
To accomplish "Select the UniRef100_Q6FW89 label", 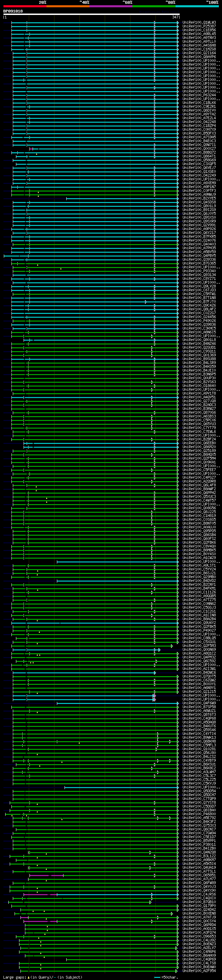I will pyautogui.click(x=199, y=883).
